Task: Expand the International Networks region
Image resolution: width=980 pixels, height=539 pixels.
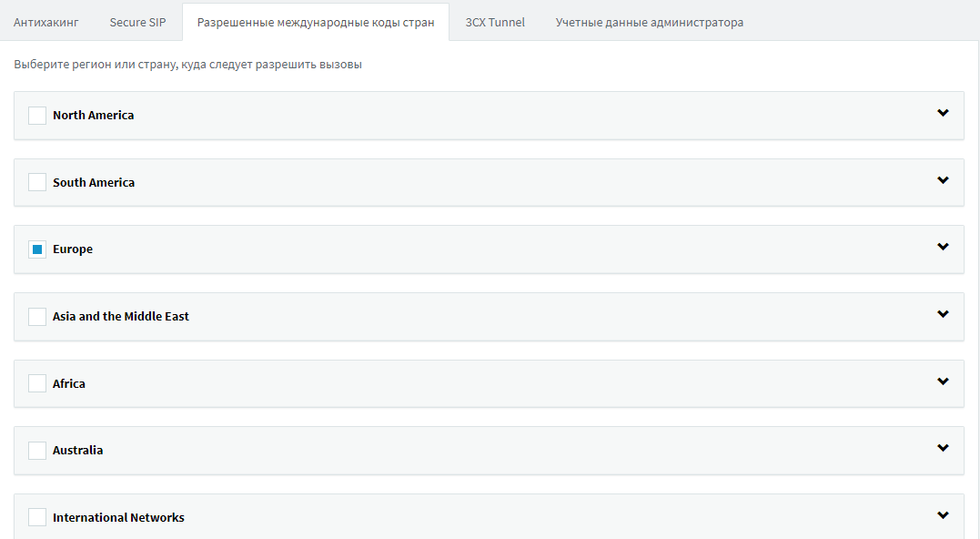Action: [x=942, y=514]
